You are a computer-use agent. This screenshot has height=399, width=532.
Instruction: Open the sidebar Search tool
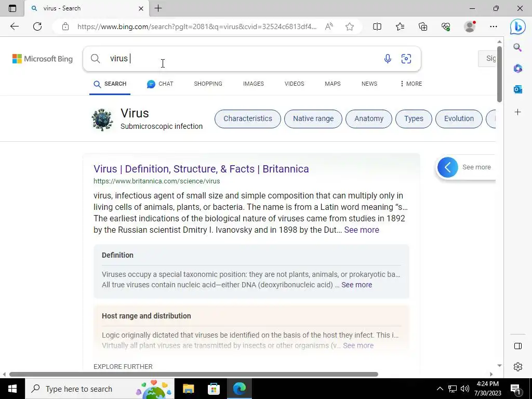point(517,47)
